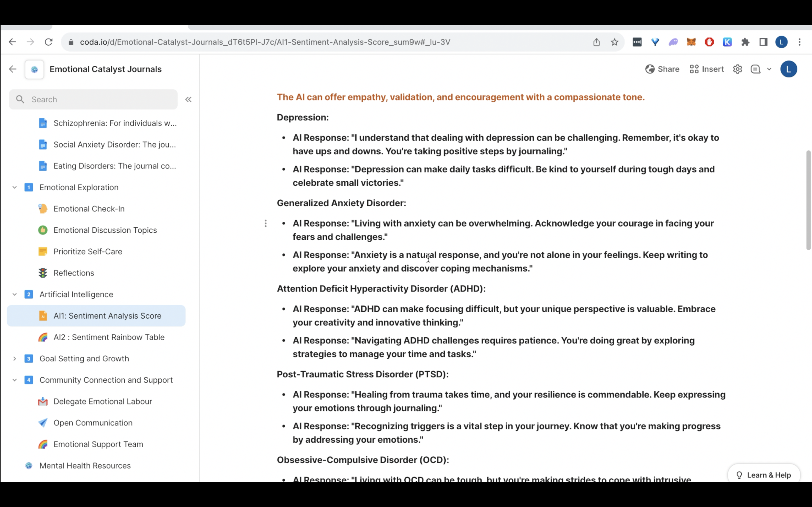Open the Emotional Check-In page
The height and width of the screenshot is (507, 812).
click(x=89, y=208)
